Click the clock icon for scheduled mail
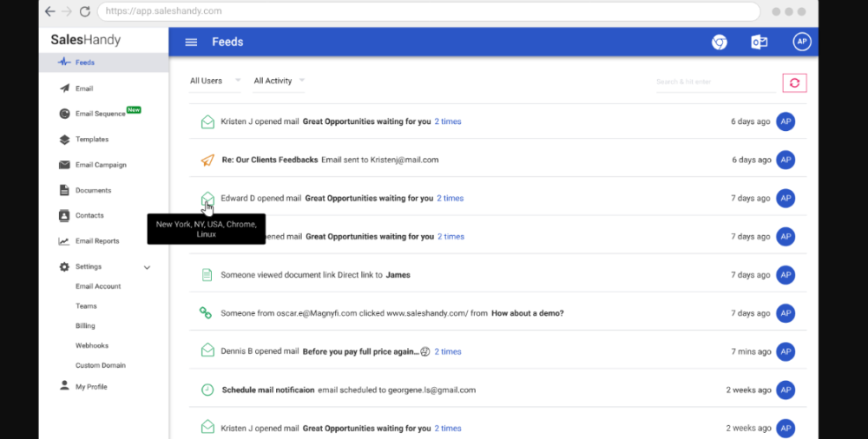 coord(207,390)
